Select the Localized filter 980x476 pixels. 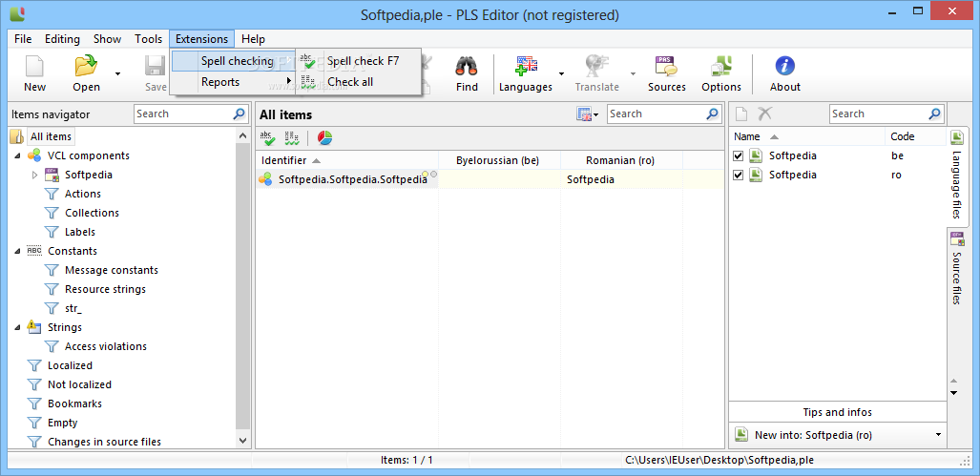[70, 365]
